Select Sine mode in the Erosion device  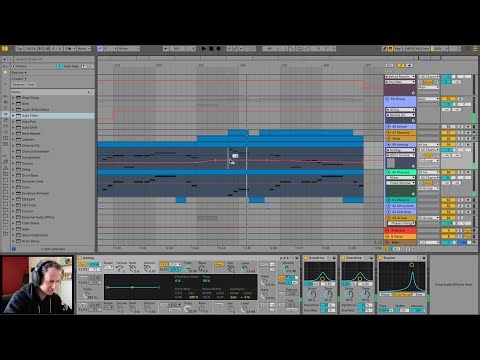[x=420, y=295]
